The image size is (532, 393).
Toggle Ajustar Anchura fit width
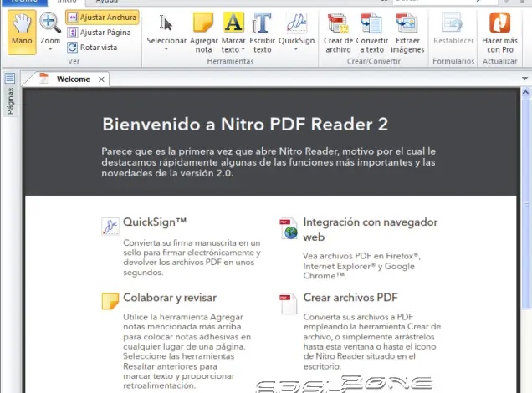[102, 18]
